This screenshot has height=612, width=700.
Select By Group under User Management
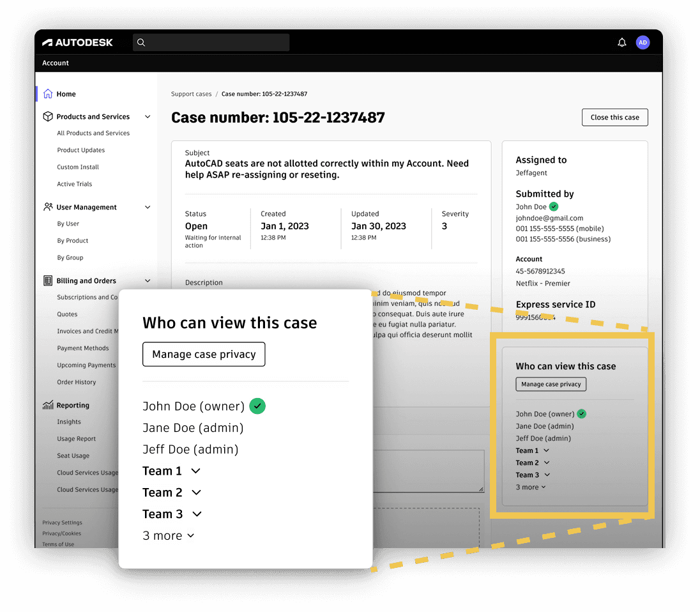pyautogui.click(x=70, y=257)
